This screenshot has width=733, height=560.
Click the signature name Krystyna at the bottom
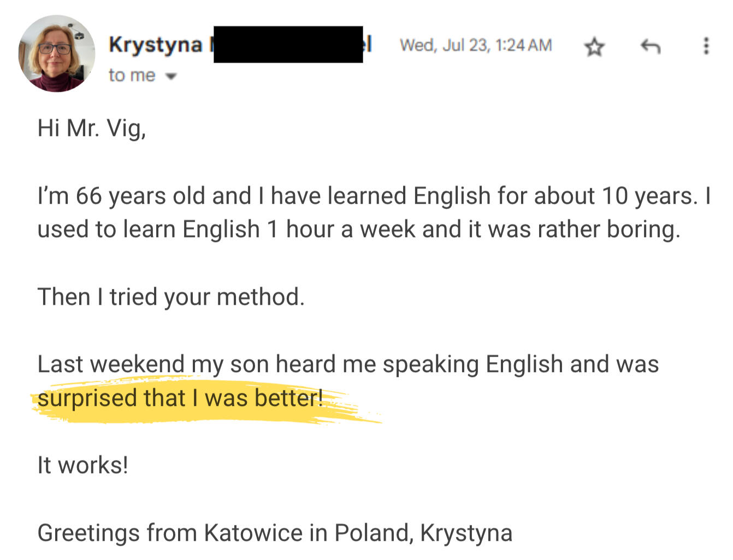(x=466, y=533)
